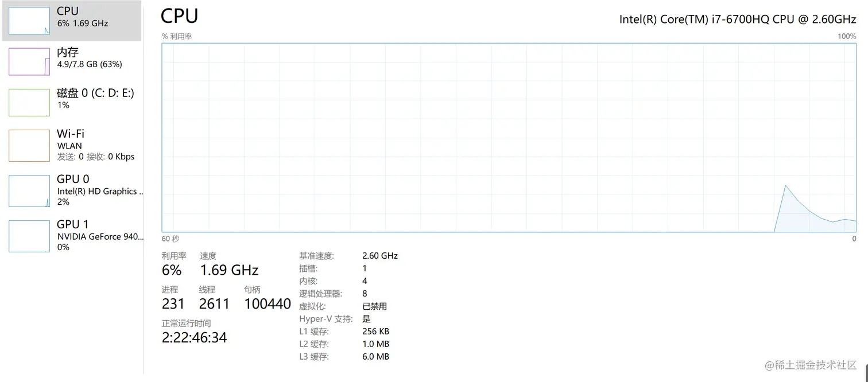Click the 发送: 0 接收: 0 Kbps text

click(x=96, y=157)
